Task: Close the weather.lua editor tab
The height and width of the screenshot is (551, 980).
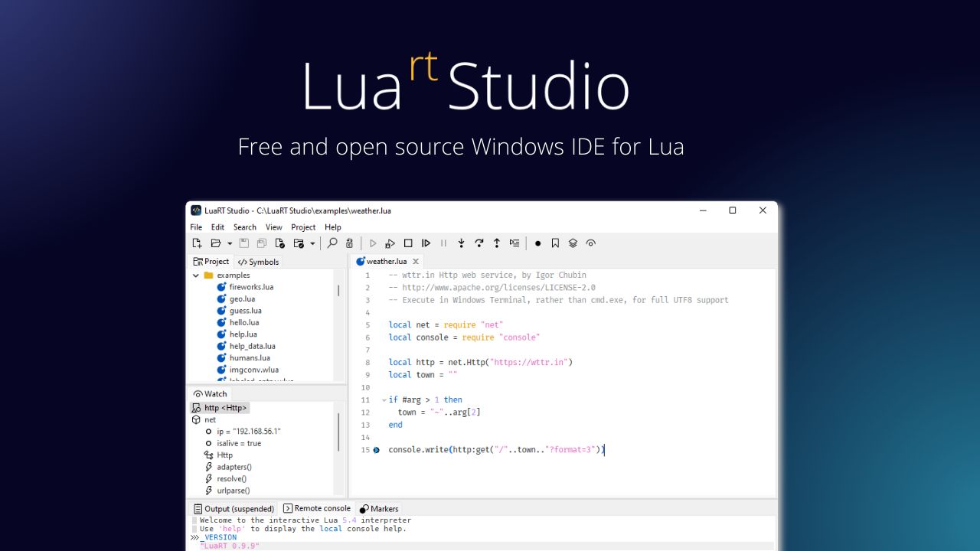Action: [415, 261]
